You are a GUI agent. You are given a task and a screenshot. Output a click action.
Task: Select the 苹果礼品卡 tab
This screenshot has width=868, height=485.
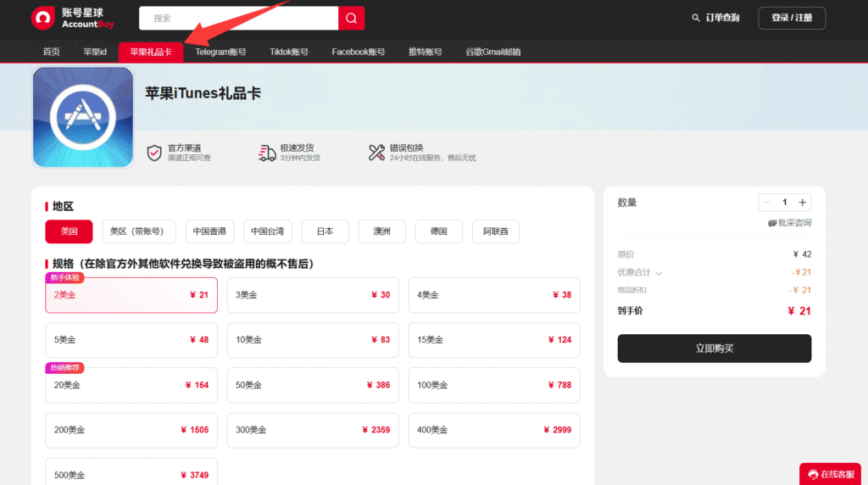[x=151, y=52]
